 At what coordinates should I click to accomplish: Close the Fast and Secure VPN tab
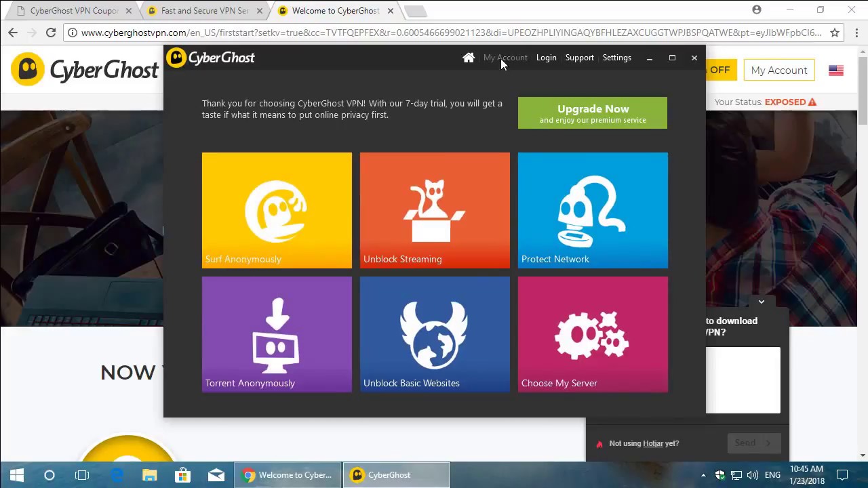tap(259, 11)
